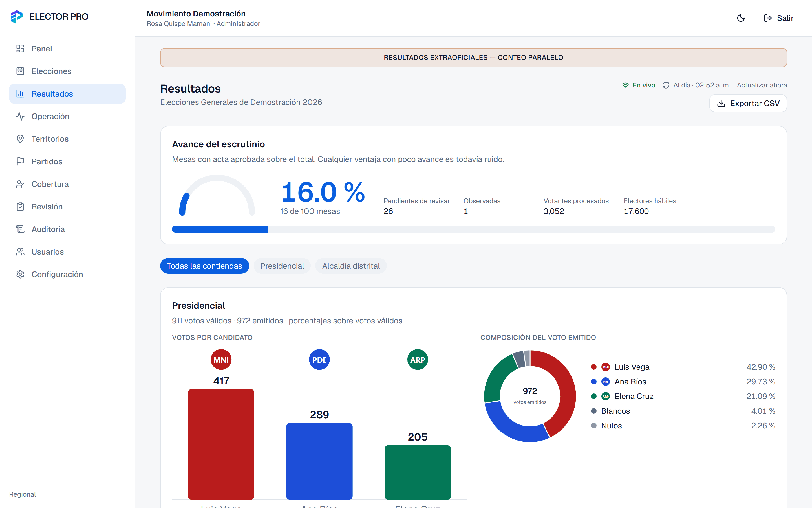This screenshot has height=508, width=812.
Task: Click the blue Ana Ríos bar
Action: pyautogui.click(x=319, y=461)
